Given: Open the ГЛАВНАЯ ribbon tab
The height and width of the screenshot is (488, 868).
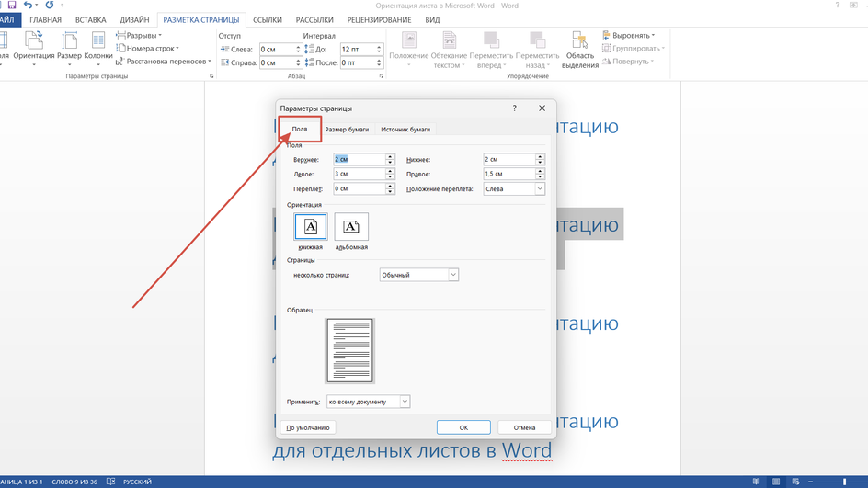Looking at the screenshot, I should (45, 20).
